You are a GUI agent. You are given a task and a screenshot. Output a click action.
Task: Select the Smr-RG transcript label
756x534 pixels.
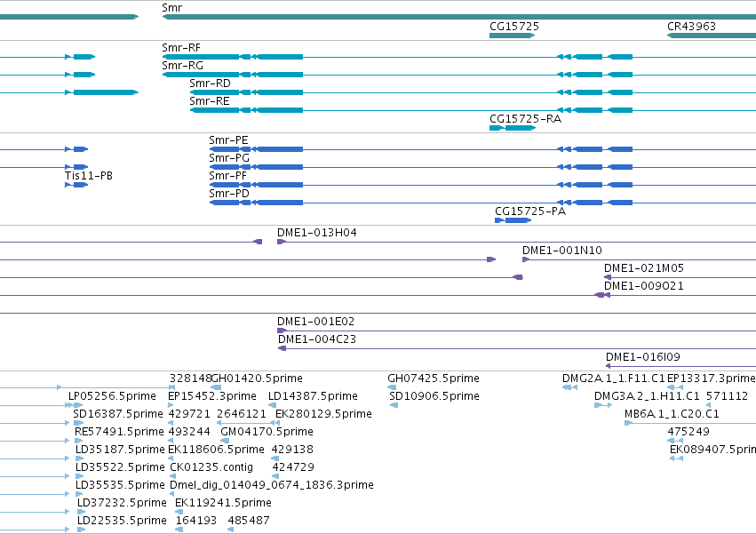click(183, 66)
